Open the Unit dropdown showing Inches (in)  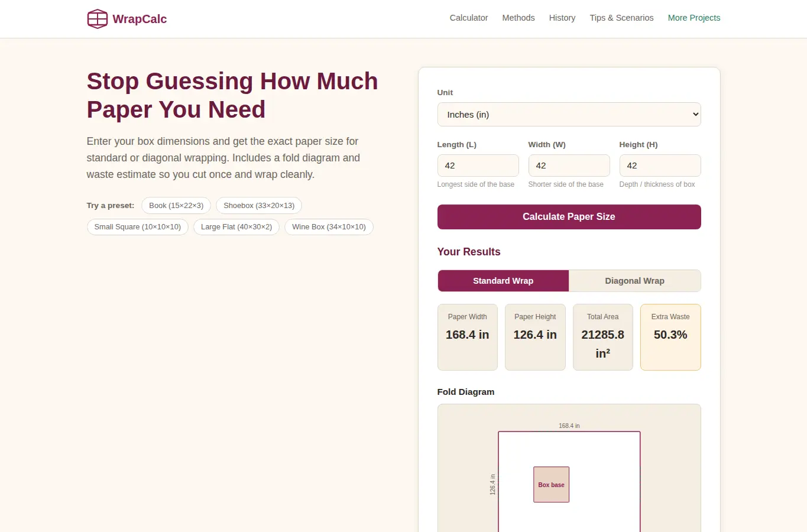569,115
